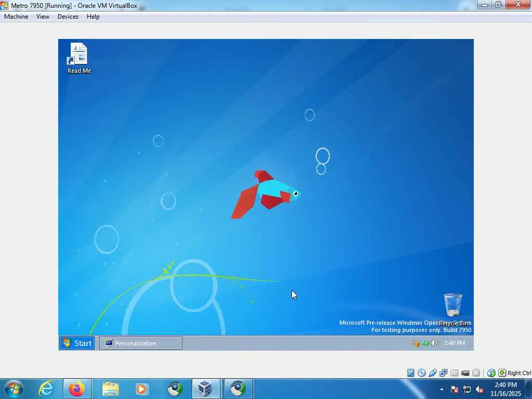
Task: Click the VirtualBox network adapters indicator
Action: pos(444,373)
